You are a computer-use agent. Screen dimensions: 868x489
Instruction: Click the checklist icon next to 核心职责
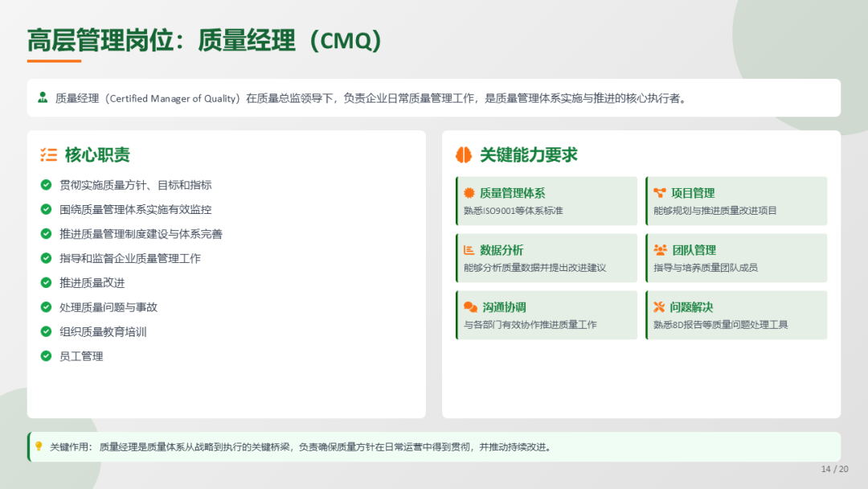pos(49,155)
